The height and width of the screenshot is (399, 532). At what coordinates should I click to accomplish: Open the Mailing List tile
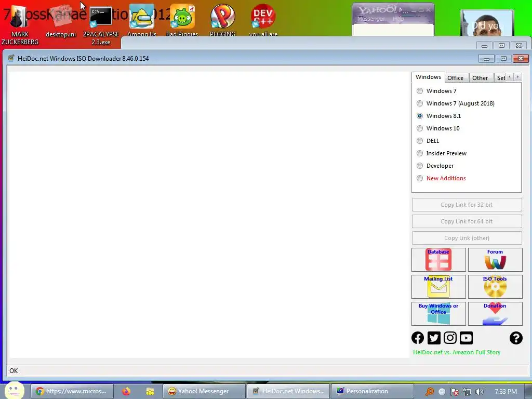438,287
